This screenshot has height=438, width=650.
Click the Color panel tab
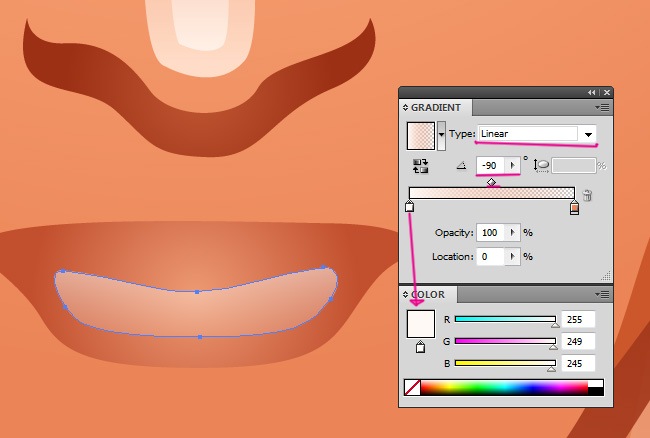pos(428,295)
